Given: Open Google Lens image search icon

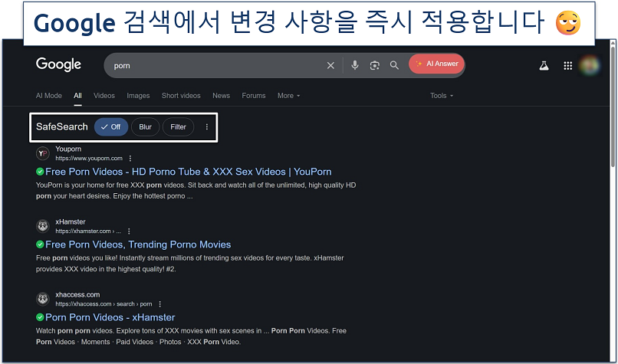Looking at the screenshot, I should [374, 66].
